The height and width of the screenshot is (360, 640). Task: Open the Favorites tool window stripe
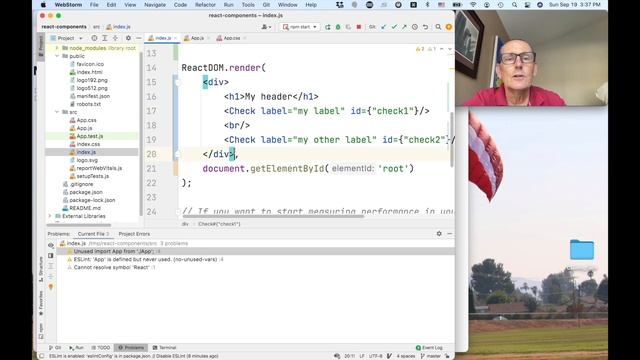point(41,303)
